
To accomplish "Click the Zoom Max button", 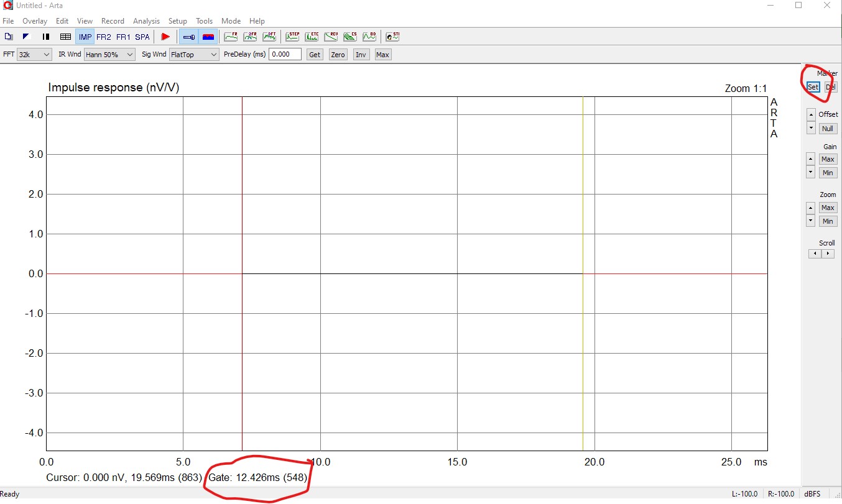I will click(x=828, y=208).
